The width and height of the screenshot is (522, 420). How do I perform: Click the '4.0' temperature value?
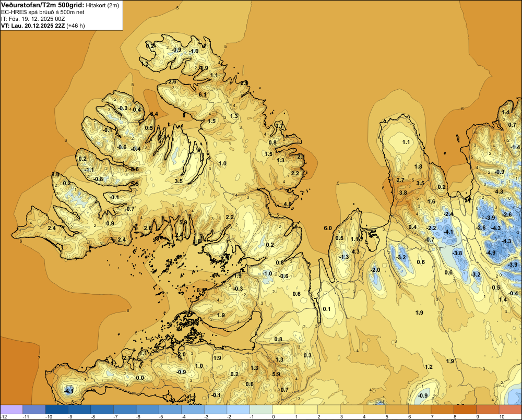click(x=288, y=204)
